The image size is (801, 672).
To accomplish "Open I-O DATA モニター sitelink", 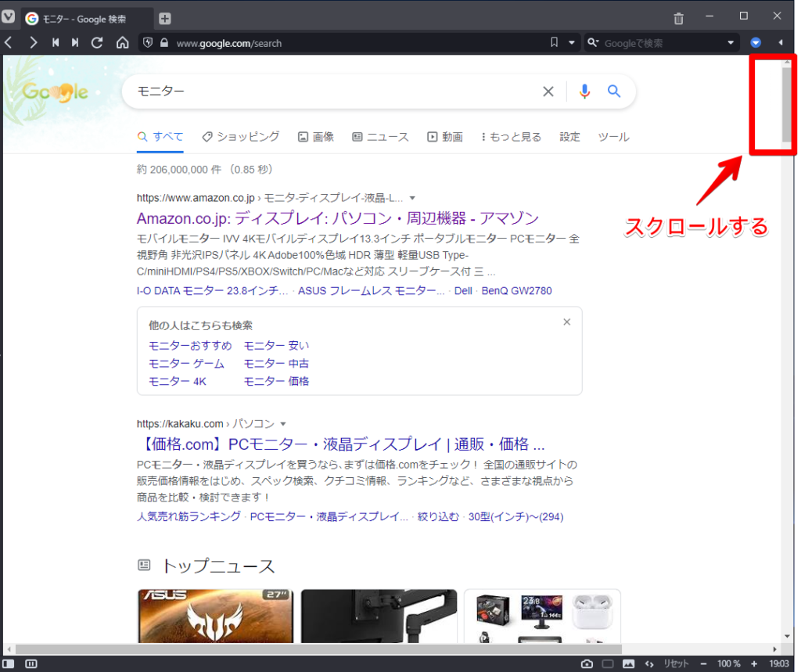I will (x=212, y=291).
